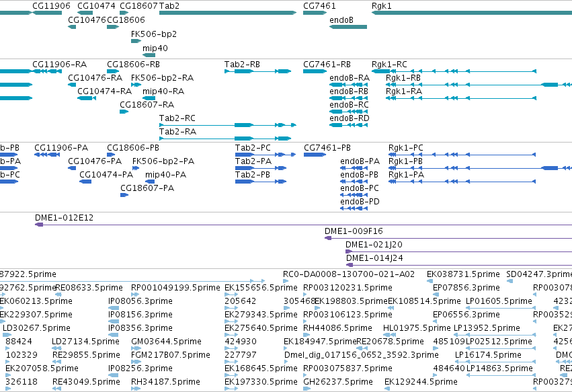The height and width of the screenshot is (392, 572).
Task: Select the Tab2-PA protein label
Action: pyautogui.click(x=253, y=161)
